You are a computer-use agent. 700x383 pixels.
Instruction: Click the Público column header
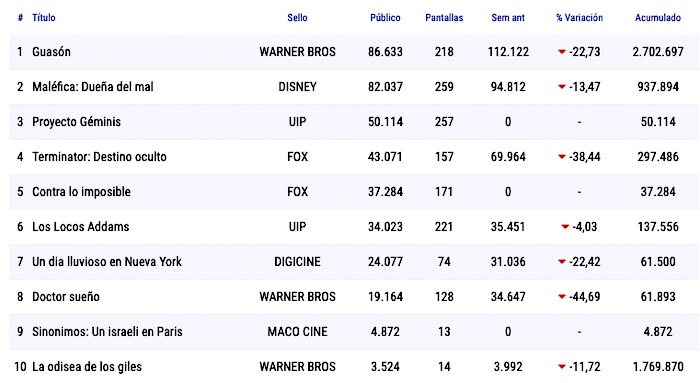click(385, 17)
